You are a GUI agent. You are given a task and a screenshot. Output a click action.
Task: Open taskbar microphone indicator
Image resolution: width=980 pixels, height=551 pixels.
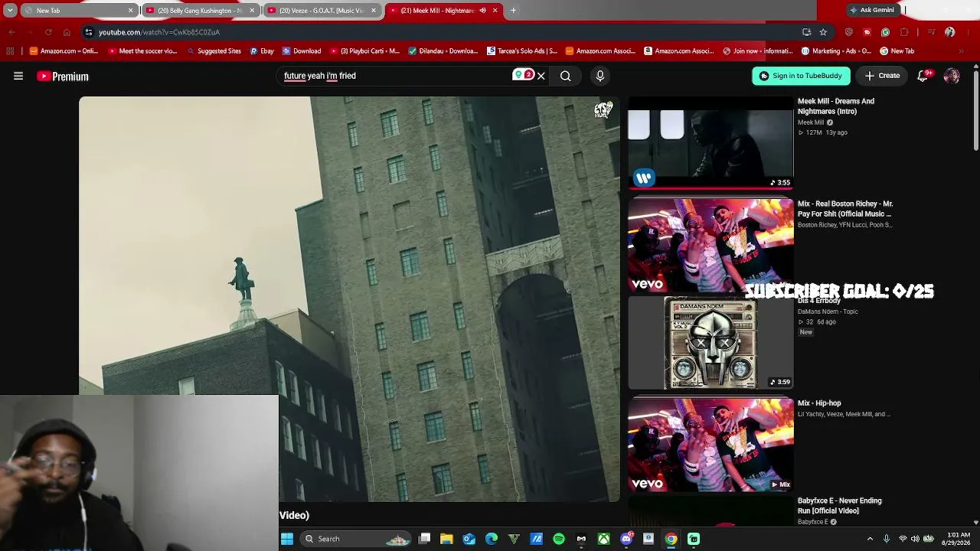coord(887,539)
